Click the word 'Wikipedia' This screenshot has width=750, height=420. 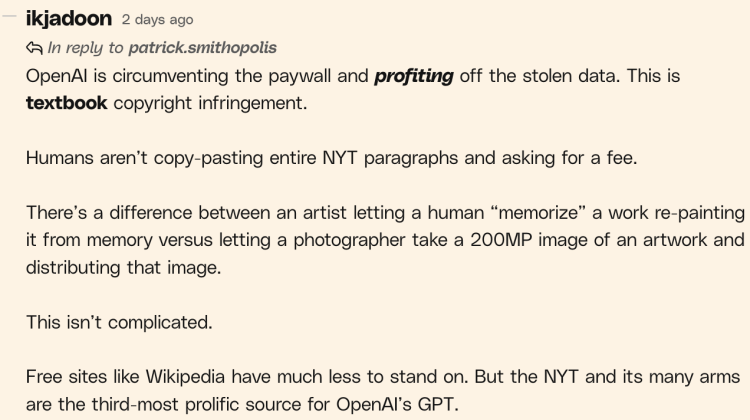[x=185, y=377]
